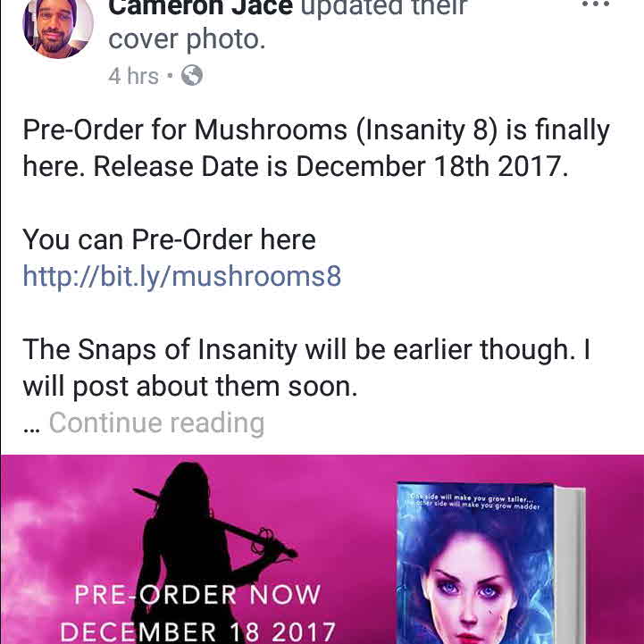The width and height of the screenshot is (644, 644).
Task: Click the Snaps of Insanity paragraph
Action: click(306, 368)
